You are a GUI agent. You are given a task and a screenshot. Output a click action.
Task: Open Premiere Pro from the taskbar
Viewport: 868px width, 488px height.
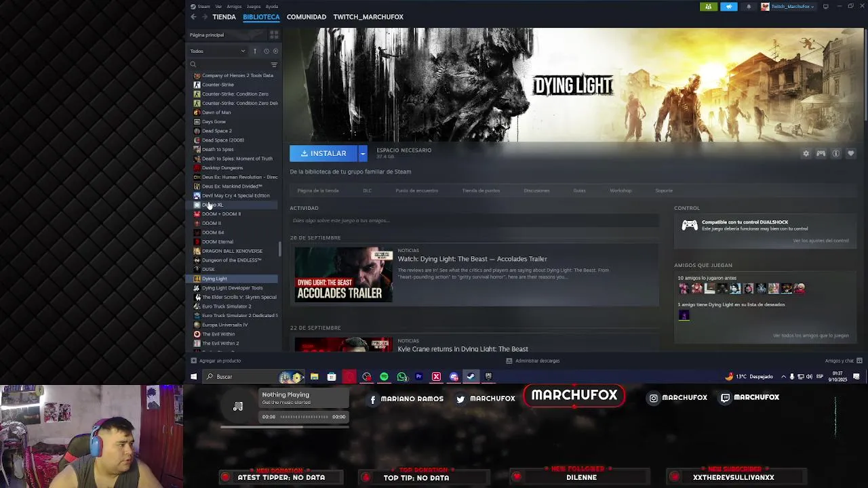click(x=418, y=377)
